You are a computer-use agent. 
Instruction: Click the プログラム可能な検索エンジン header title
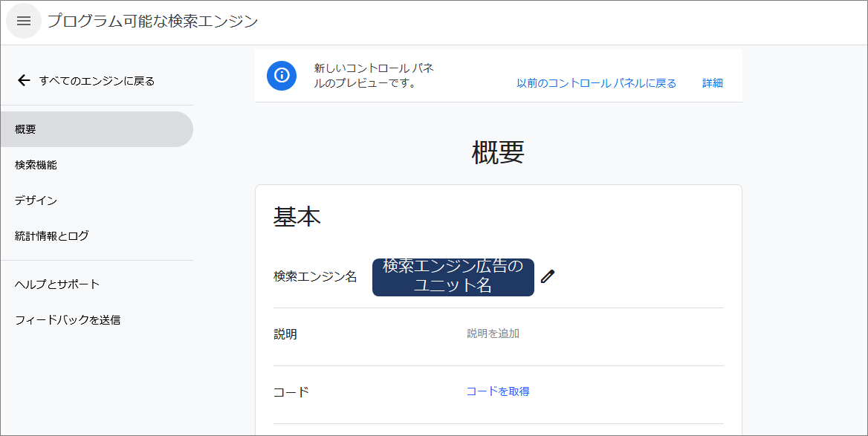153,21
